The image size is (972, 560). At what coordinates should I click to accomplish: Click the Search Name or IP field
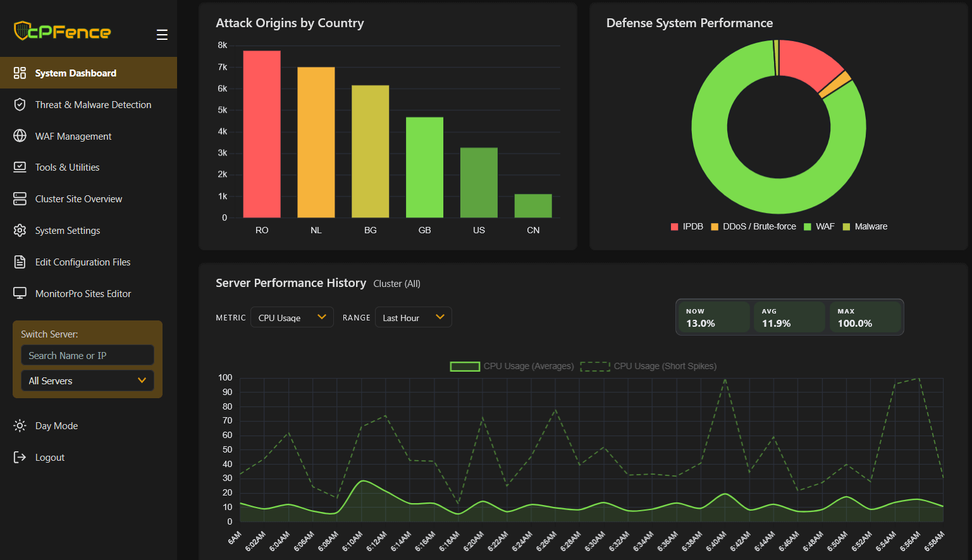[x=87, y=355]
